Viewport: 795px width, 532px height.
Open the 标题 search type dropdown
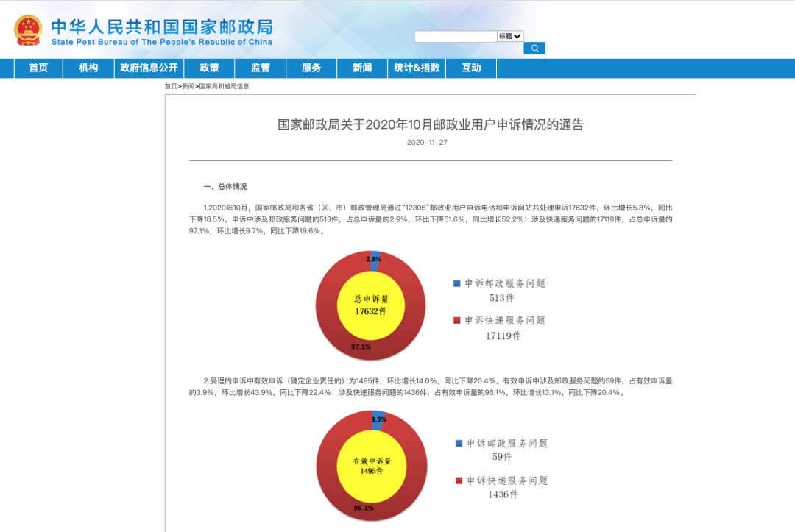tap(510, 36)
